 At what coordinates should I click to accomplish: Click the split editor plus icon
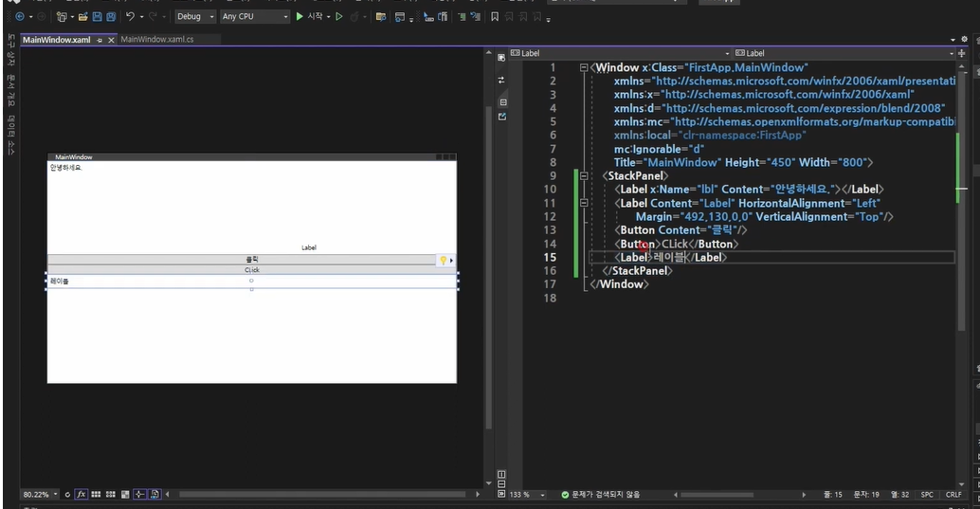[x=961, y=53]
